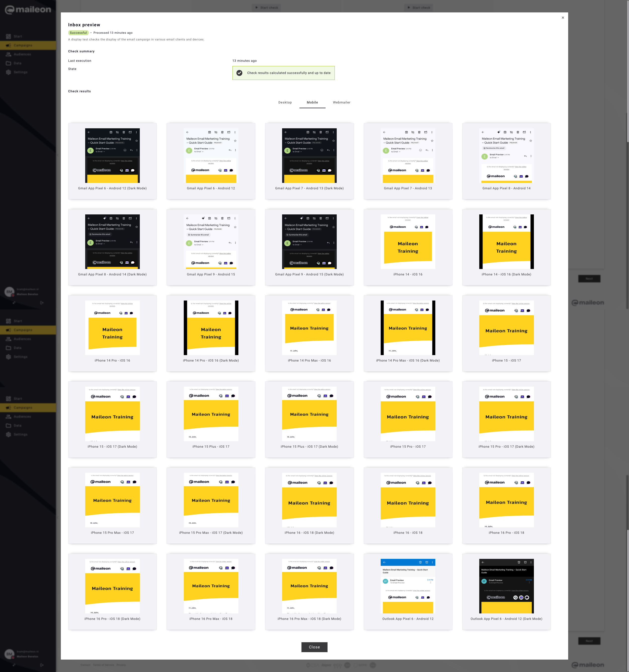
Task: Open iPhone 15 Plus iOS 17 preview
Action: 211,414
